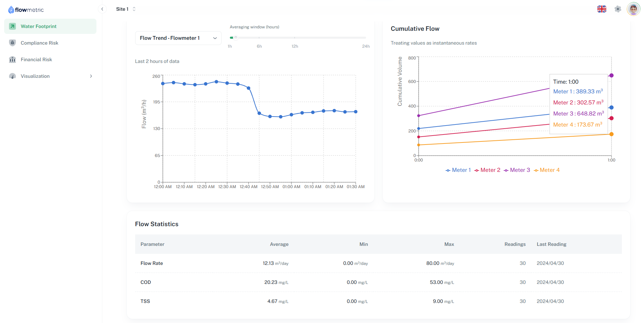The image size is (644, 323).
Task: Collapse the sidebar with chevron button
Action: (102, 9)
